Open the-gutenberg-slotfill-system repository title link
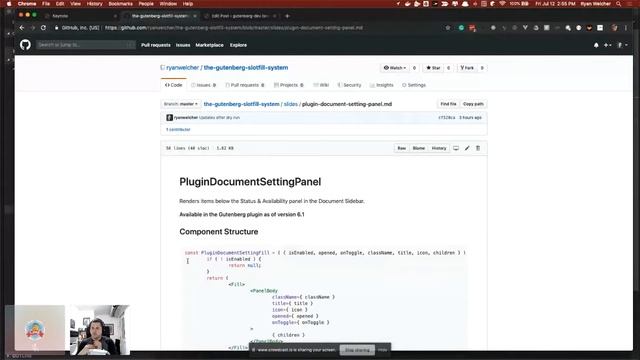Viewport: 640px width, 360px height. tap(246, 68)
